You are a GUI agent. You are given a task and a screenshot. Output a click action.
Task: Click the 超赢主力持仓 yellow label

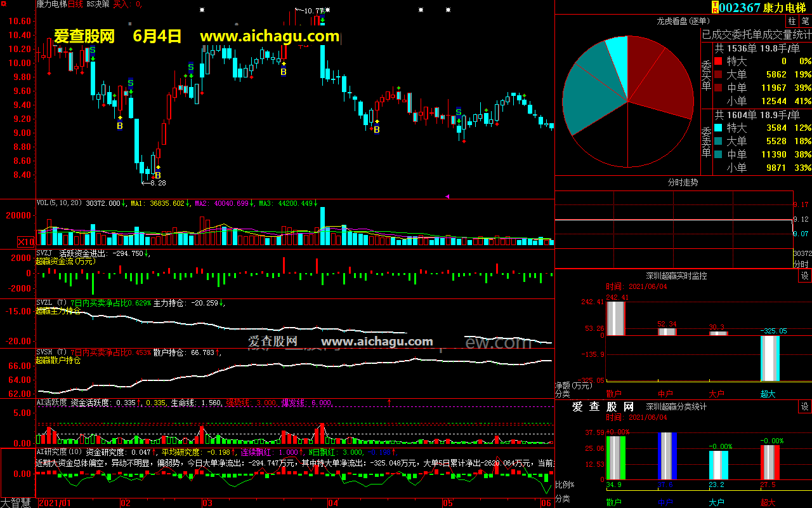point(58,311)
